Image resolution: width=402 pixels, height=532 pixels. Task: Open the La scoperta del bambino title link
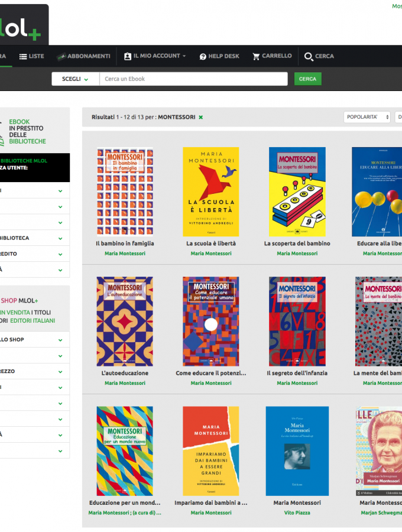(297, 244)
